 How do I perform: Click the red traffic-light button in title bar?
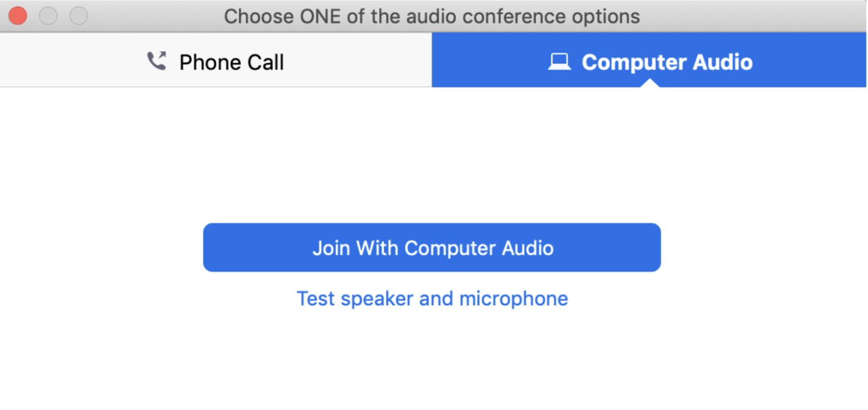pos(18,15)
